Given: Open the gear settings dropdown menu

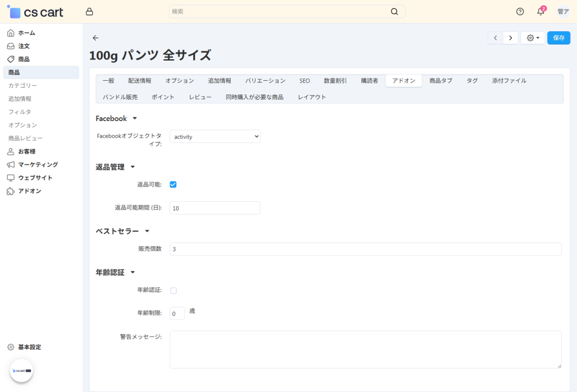Looking at the screenshot, I should (x=533, y=38).
